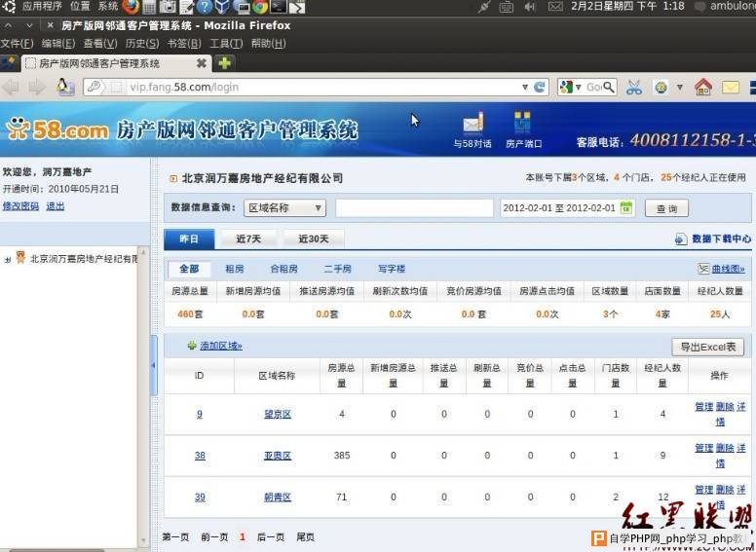
Task: Open a new tab with the green plus
Action: point(225,62)
